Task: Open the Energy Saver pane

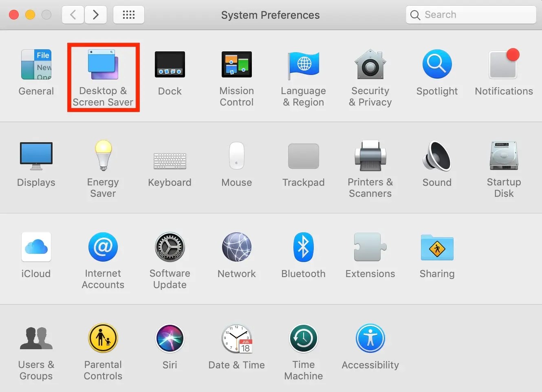Action: 103,156
